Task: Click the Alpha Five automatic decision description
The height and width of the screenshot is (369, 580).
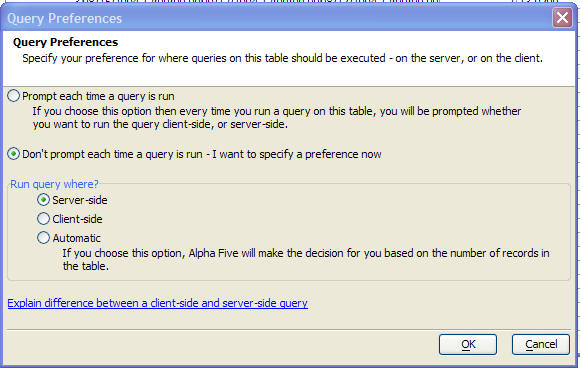Action: (x=306, y=260)
